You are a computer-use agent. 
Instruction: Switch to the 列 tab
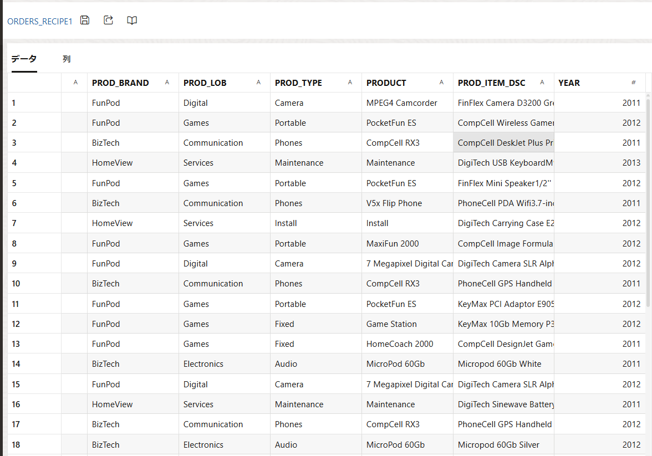click(67, 59)
